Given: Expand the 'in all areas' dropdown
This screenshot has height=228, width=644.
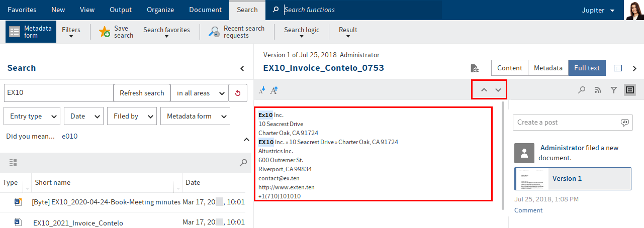Looking at the screenshot, I should 199,93.
